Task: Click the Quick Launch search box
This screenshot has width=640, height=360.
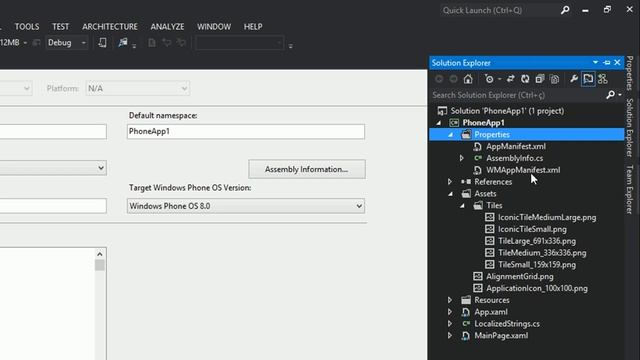Action: coord(501,10)
